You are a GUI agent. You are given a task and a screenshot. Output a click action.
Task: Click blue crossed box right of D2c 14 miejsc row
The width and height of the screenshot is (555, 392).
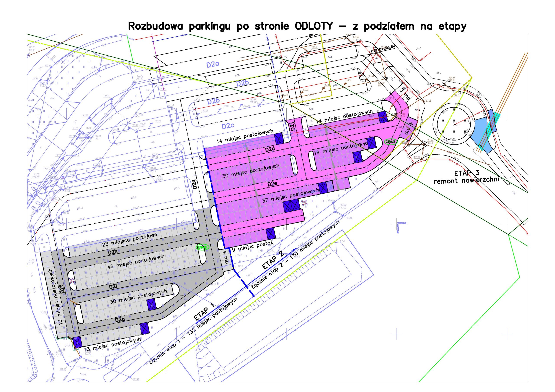[279, 138]
